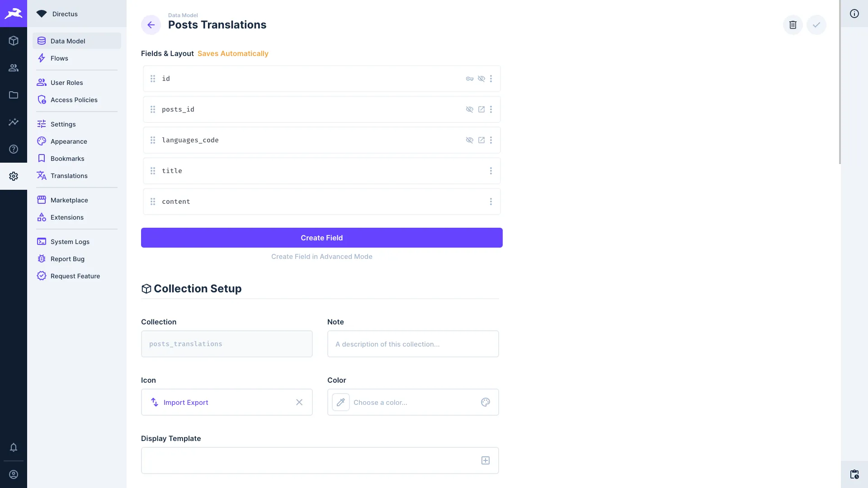Open the three-dot menu on the content field
868x488 pixels.
pyautogui.click(x=491, y=202)
